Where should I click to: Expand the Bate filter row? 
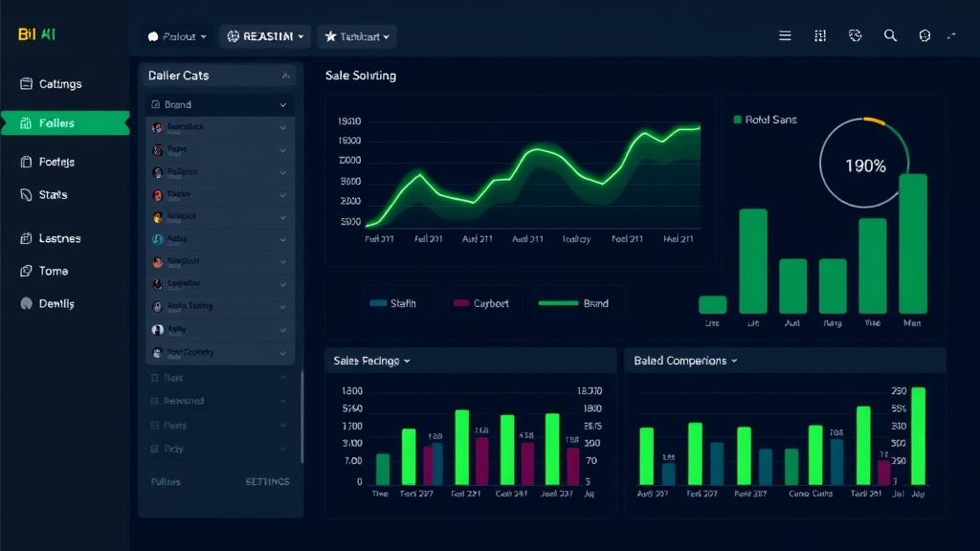pos(219,377)
